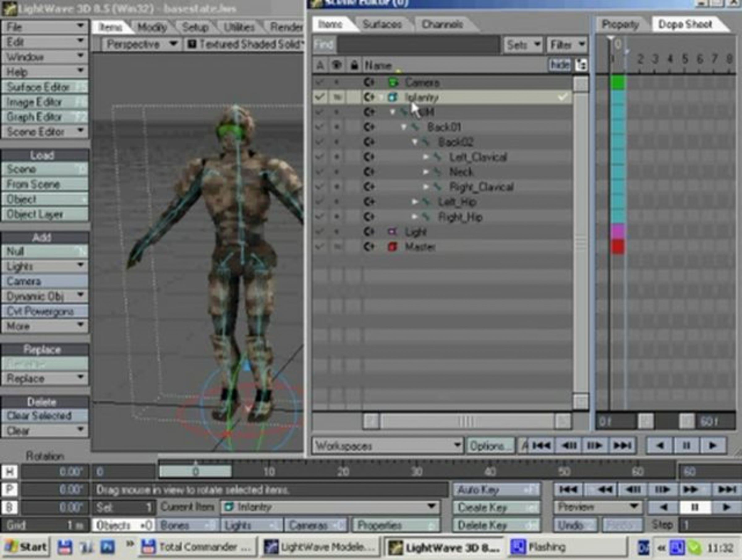Open the File menu
Screen dimensions: 742x560
coord(45,27)
